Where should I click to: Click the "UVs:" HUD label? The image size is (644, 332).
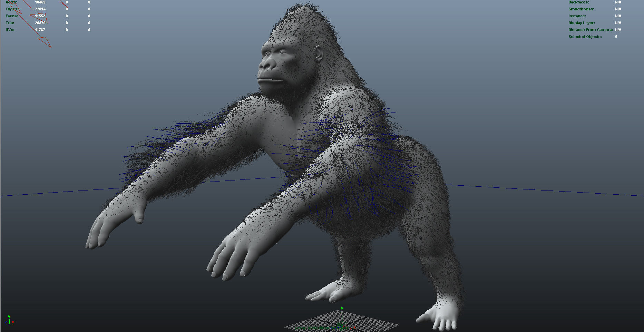tap(10, 30)
